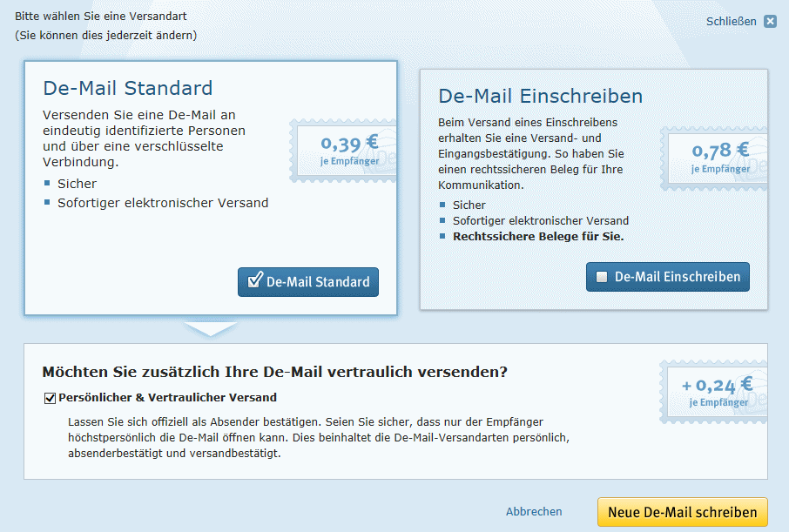Click the paragraph starting Lassen Sie sich offiziell
This screenshot has width=789, height=532.
[x=319, y=437]
